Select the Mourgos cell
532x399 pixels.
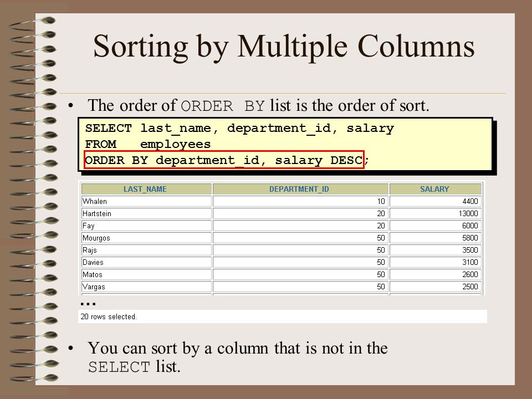(146, 238)
